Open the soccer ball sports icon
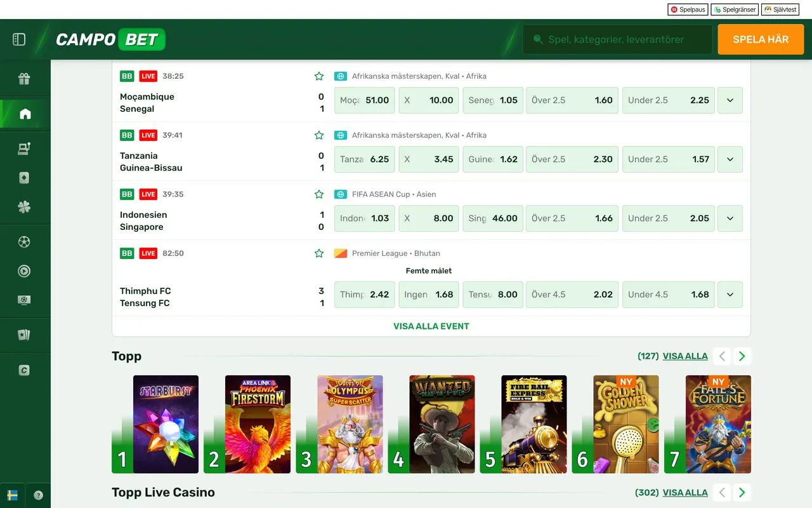 point(24,242)
